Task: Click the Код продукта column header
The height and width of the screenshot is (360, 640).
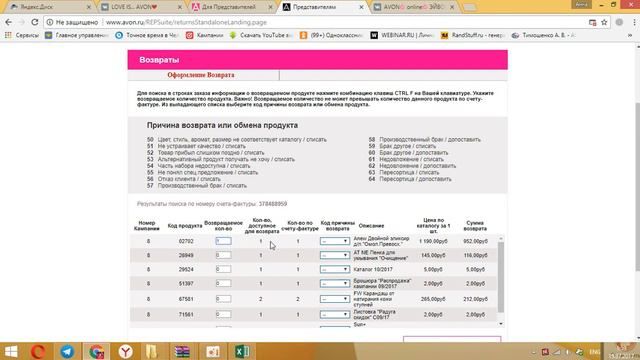Action: (x=185, y=226)
